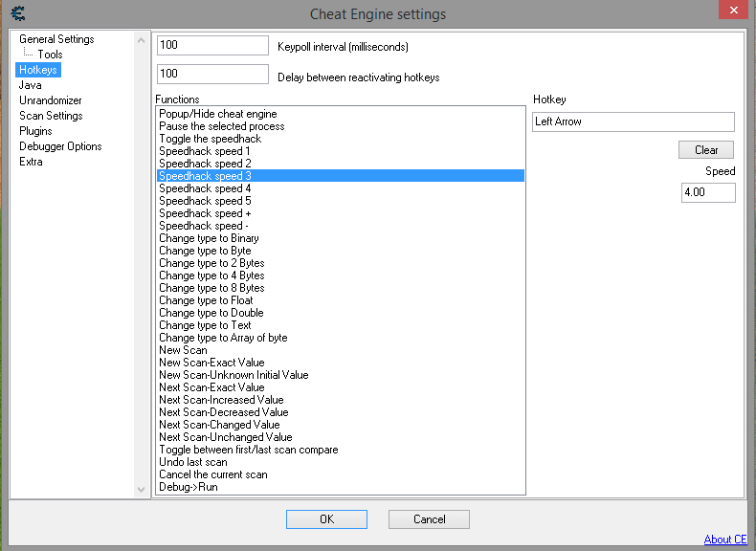Select 'Toggle the speedhack' function
The height and width of the screenshot is (551, 756).
pyautogui.click(x=210, y=139)
